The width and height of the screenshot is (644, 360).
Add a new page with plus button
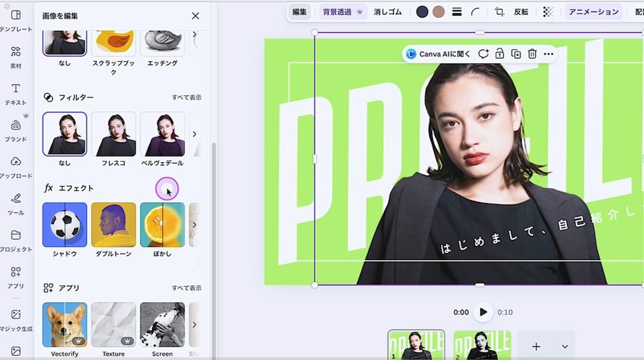point(536,346)
